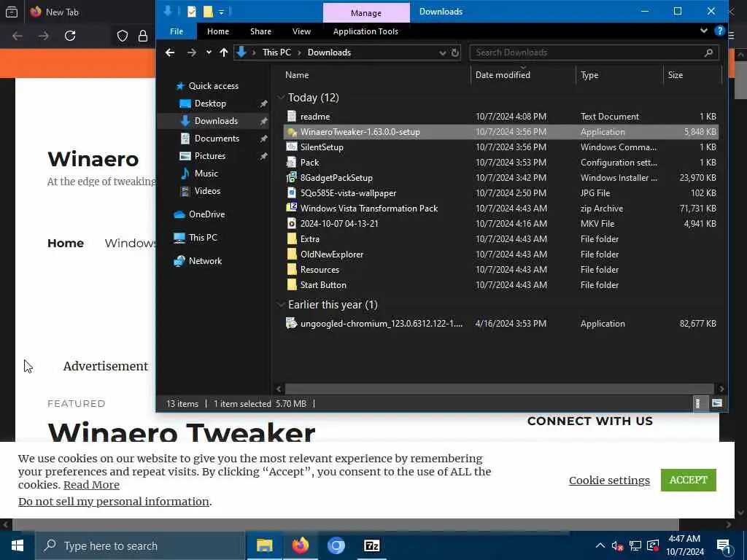The width and height of the screenshot is (747, 560).
Task: Open the Application Tools tab
Action: (x=365, y=31)
